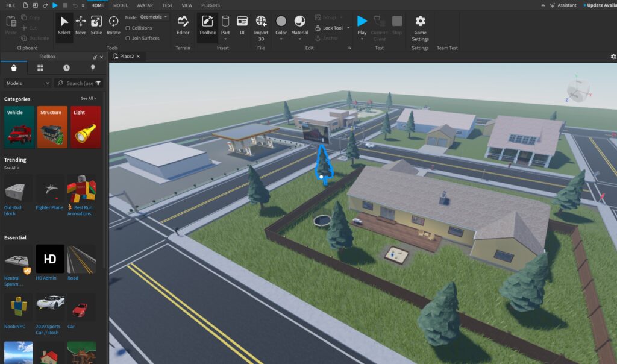Open the Color picker tool
The height and width of the screenshot is (364, 617).
tap(281, 25)
